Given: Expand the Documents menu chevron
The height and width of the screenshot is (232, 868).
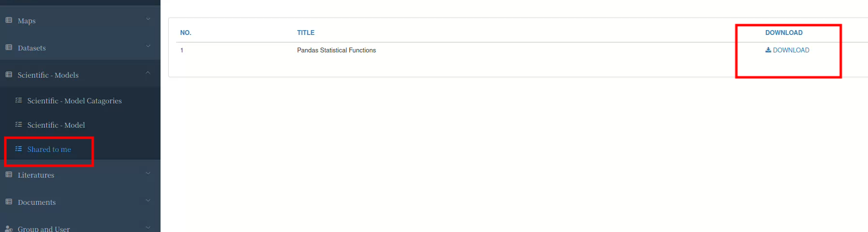Looking at the screenshot, I should pos(148,200).
